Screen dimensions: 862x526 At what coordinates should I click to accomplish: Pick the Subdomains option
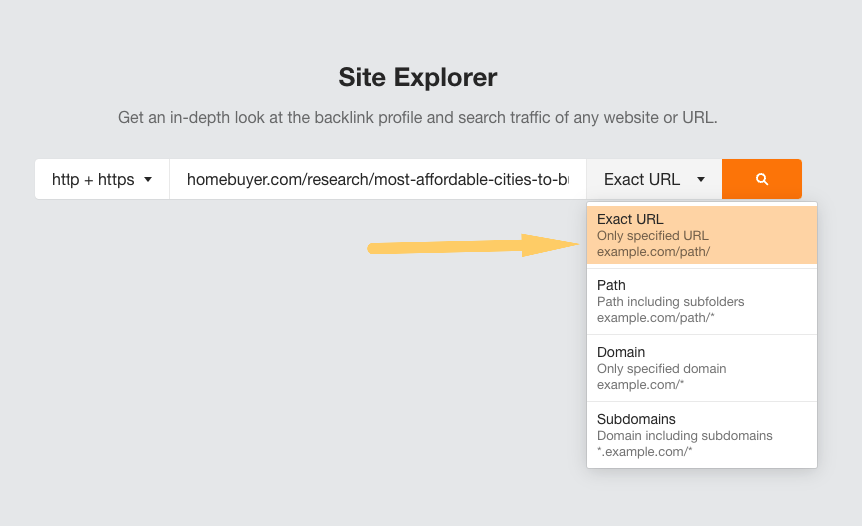702,435
